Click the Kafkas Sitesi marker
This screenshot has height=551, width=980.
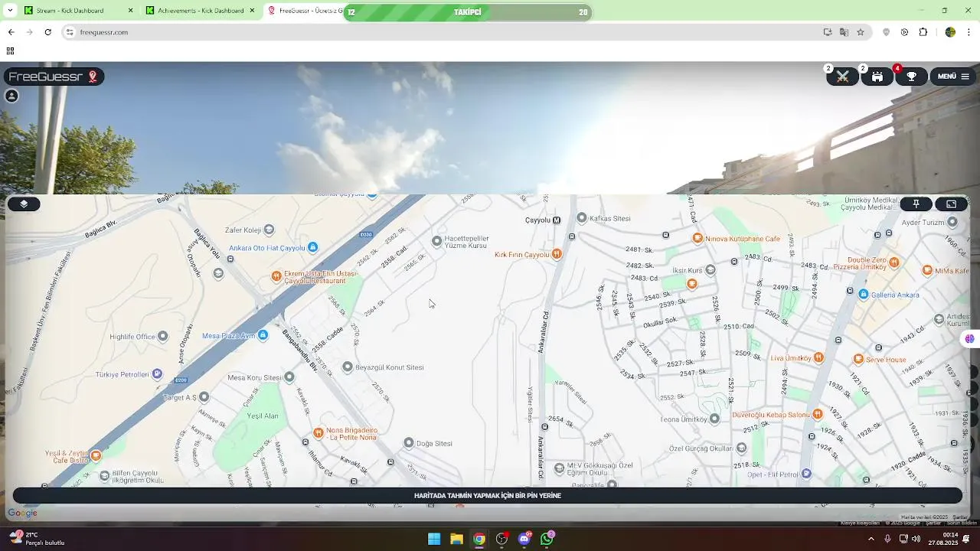click(581, 218)
